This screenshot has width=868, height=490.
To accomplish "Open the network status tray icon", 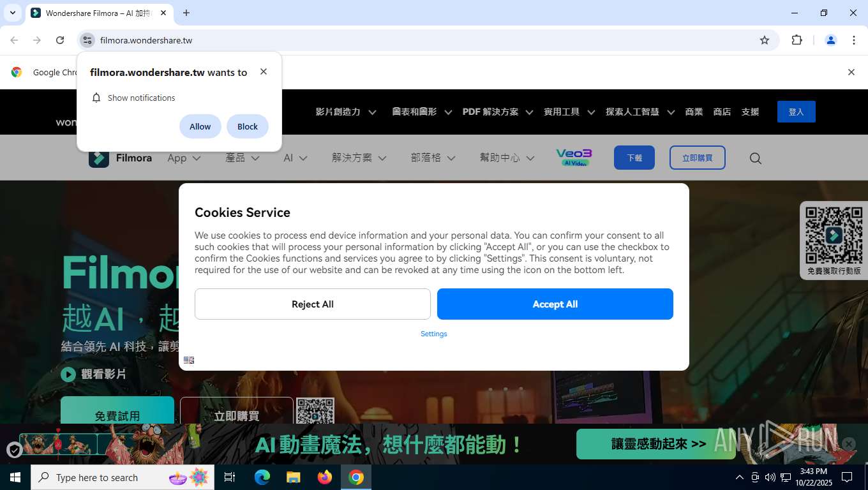I will 786,477.
